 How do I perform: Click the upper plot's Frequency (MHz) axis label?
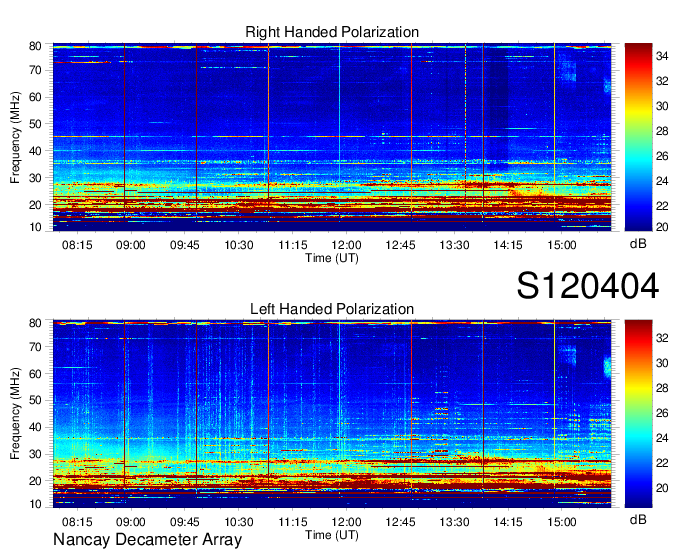click(x=15, y=137)
